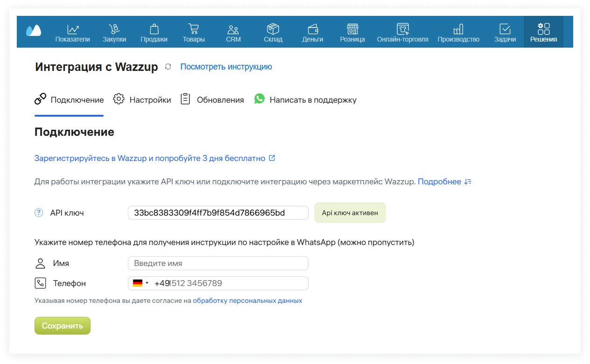Click the Подключение section heading
590x364 pixels.
click(74, 132)
